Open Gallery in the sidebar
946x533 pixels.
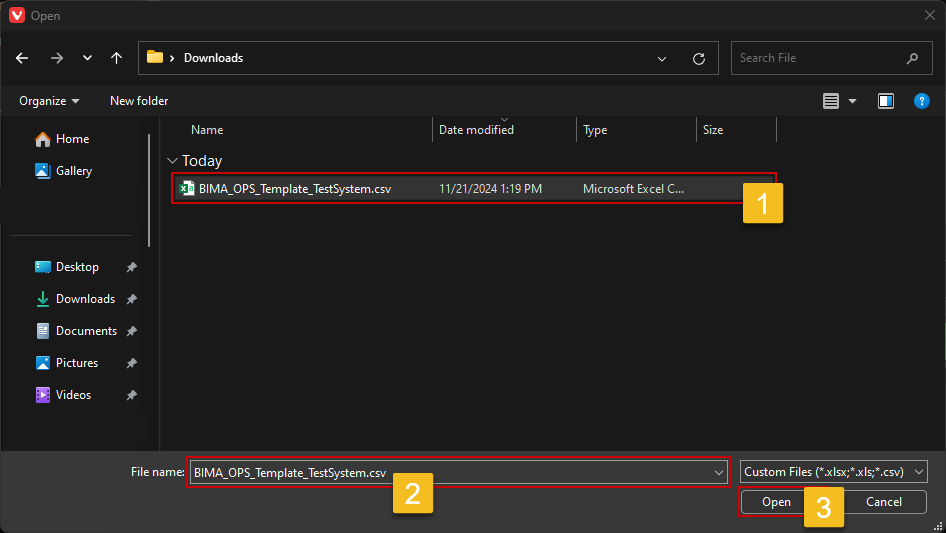point(73,171)
